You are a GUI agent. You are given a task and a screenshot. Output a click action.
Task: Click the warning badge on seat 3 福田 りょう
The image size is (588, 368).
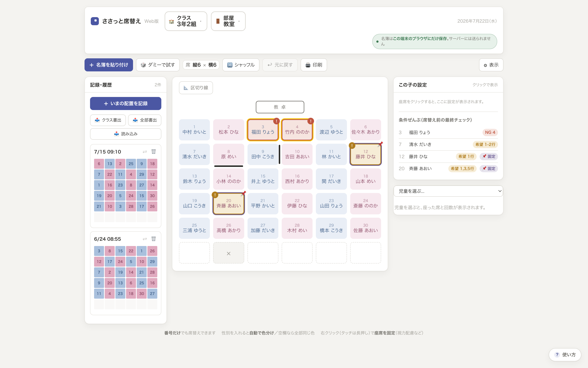click(x=276, y=121)
